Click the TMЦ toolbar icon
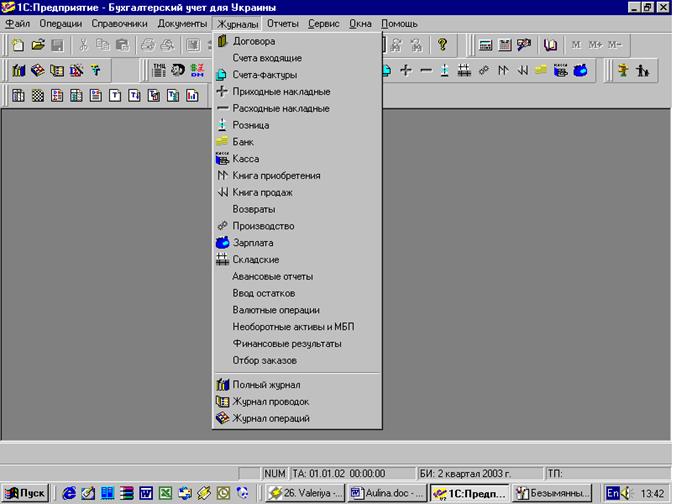Screen dimensions: 687x504 [159, 70]
